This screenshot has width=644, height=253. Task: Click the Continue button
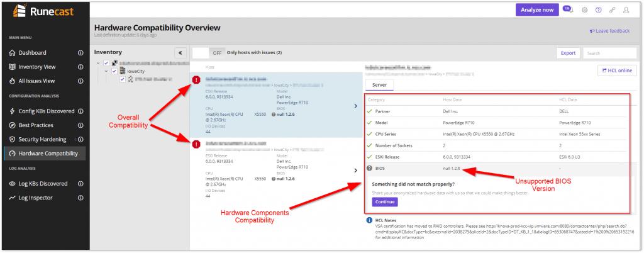tap(385, 202)
